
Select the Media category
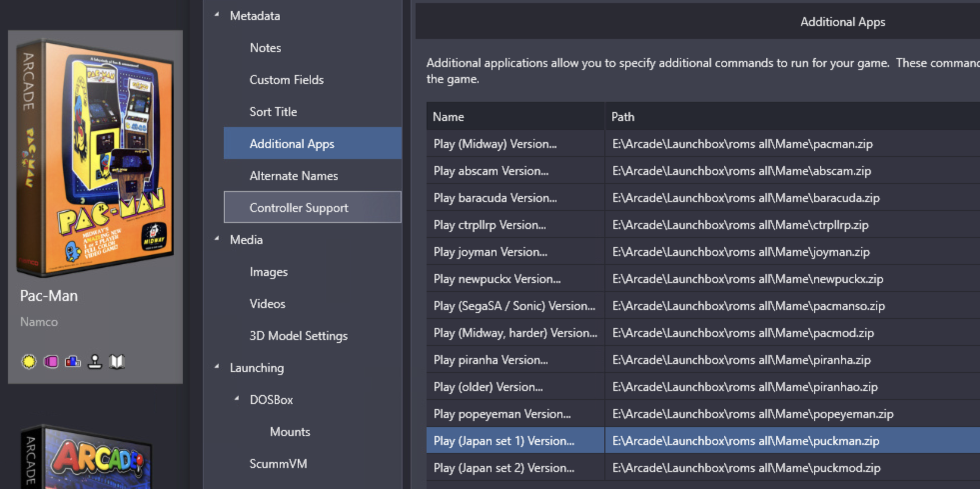point(246,240)
